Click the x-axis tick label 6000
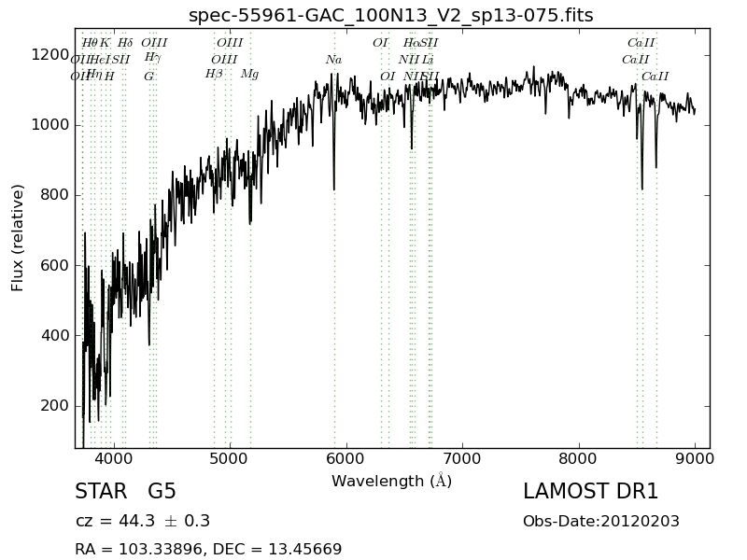The image size is (747, 560). click(346, 459)
